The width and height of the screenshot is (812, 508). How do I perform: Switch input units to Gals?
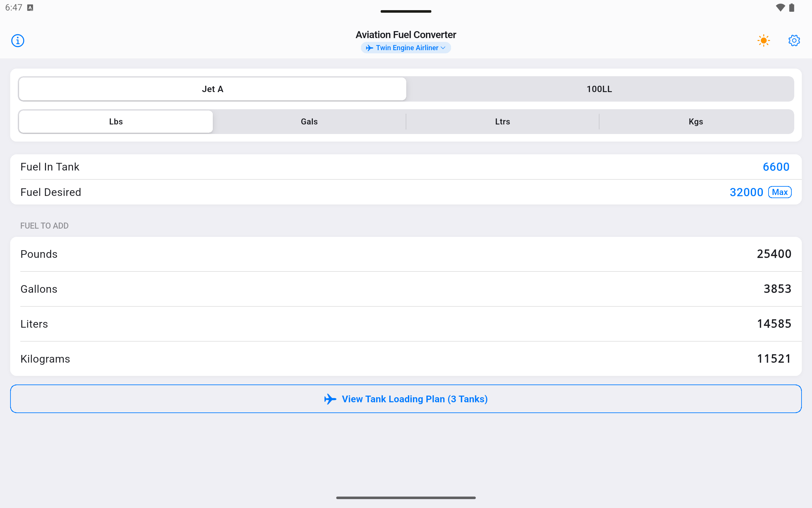pyautogui.click(x=309, y=122)
